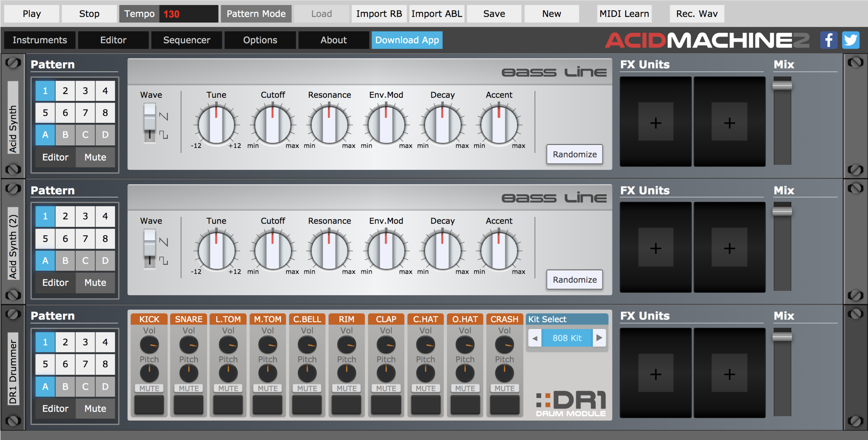Click the SNARE Pitch knob
Viewport: 868px width, 440px height.
189,373
